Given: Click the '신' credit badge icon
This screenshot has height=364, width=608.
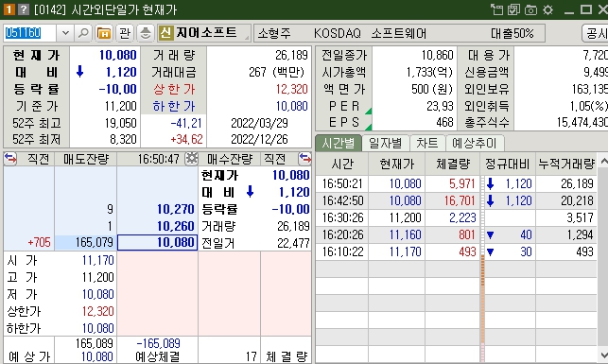Looking at the screenshot, I should click(165, 33).
